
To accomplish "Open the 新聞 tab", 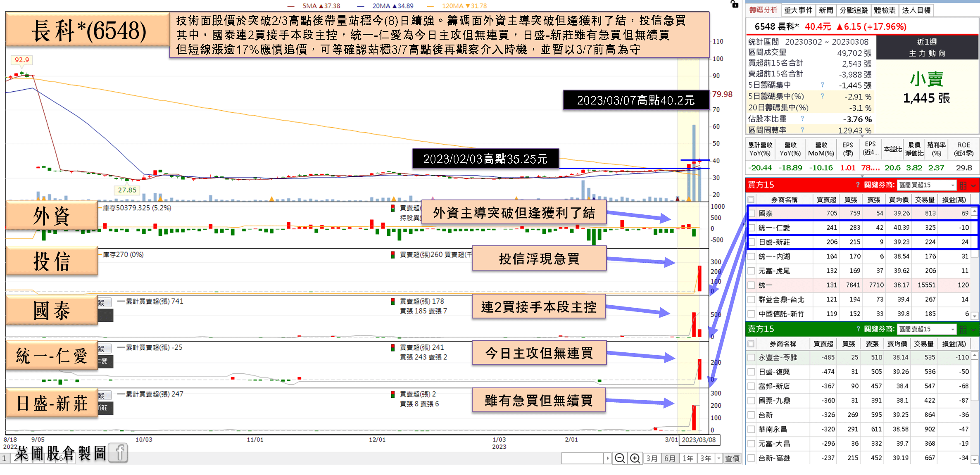I will [x=826, y=10].
